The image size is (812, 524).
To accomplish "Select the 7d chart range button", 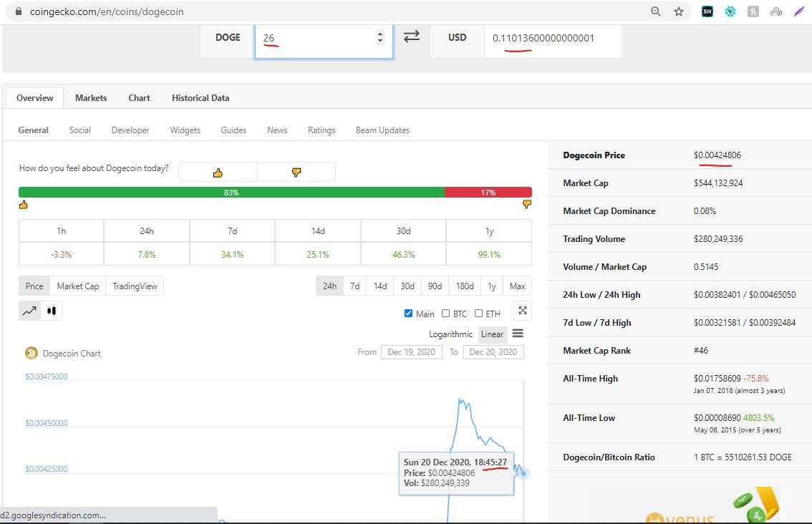I will (354, 286).
